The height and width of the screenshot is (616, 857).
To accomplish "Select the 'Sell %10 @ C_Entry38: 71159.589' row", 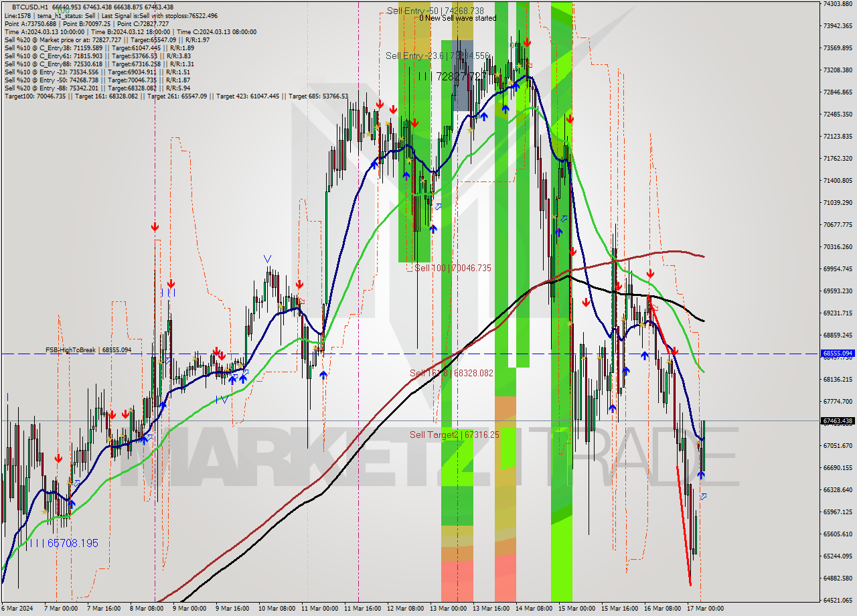I will 99,48.
